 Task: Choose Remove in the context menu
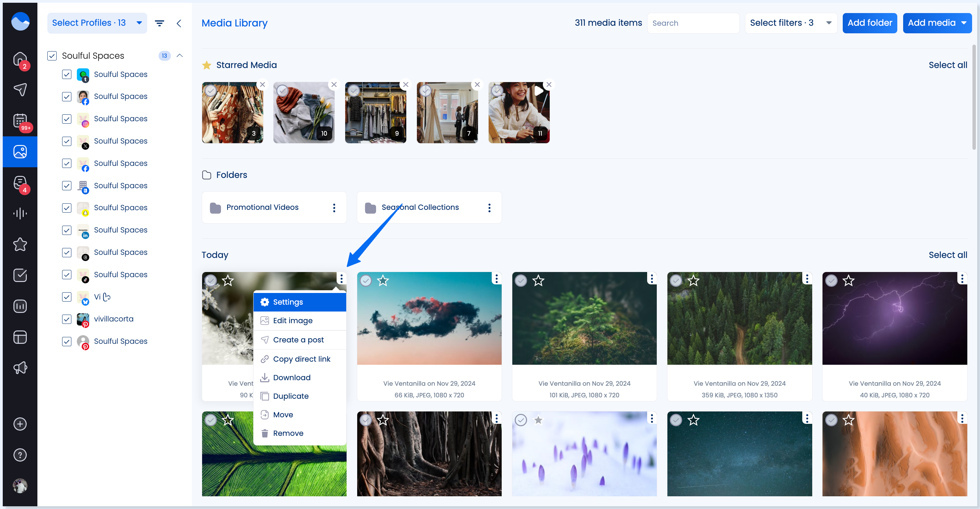[300, 433]
